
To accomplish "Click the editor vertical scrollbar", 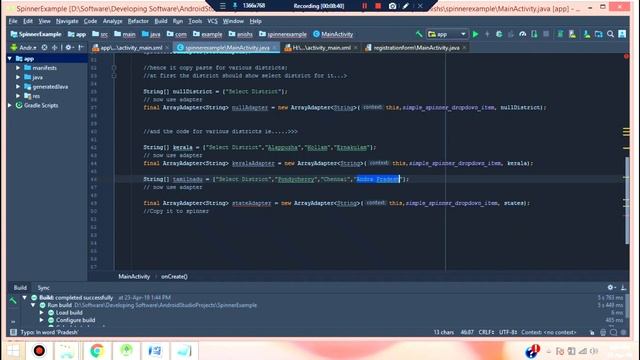I will pos(627,200).
